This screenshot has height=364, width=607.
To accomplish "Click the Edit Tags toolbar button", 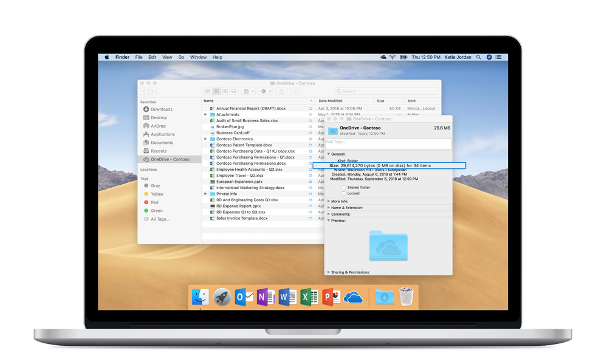I will click(x=297, y=91).
